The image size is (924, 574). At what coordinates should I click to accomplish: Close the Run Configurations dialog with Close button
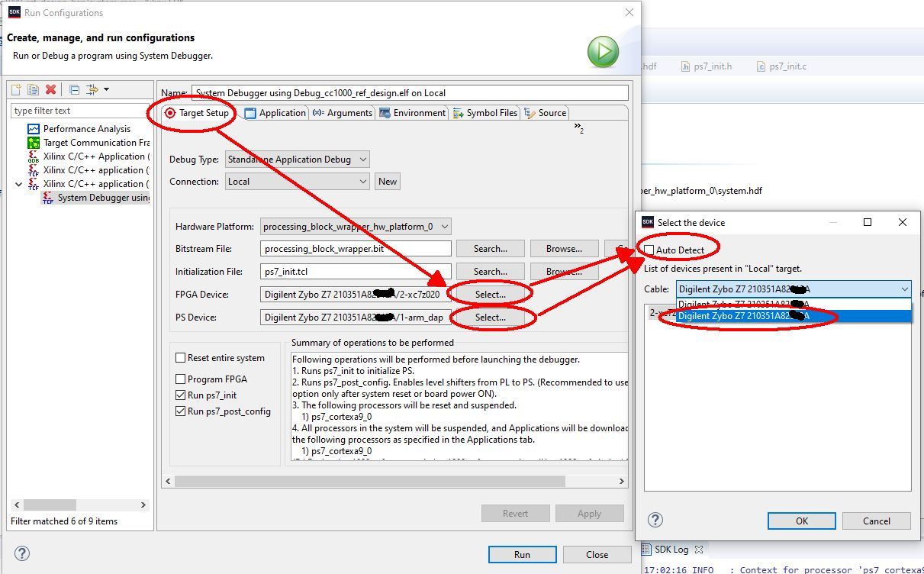click(x=597, y=555)
